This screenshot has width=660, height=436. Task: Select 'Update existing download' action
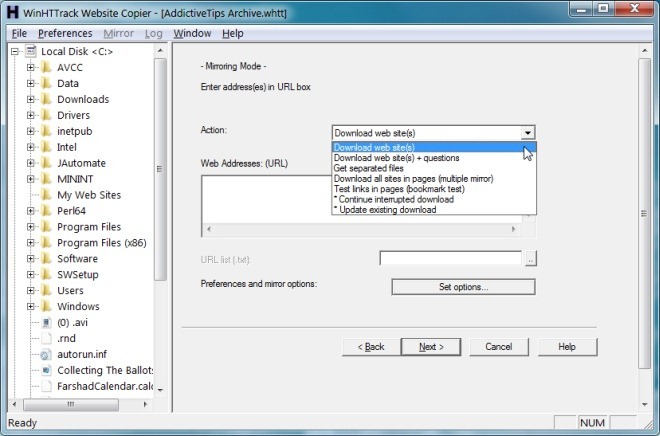point(434,210)
